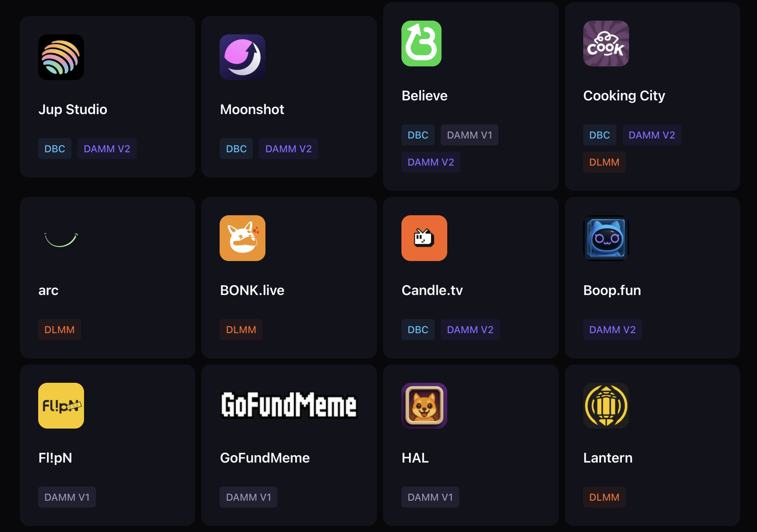Click the Boop.fun blue cat icon
Image resolution: width=757 pixels, height=532 pixels.
pyautogui.click(x=606, y=238)
